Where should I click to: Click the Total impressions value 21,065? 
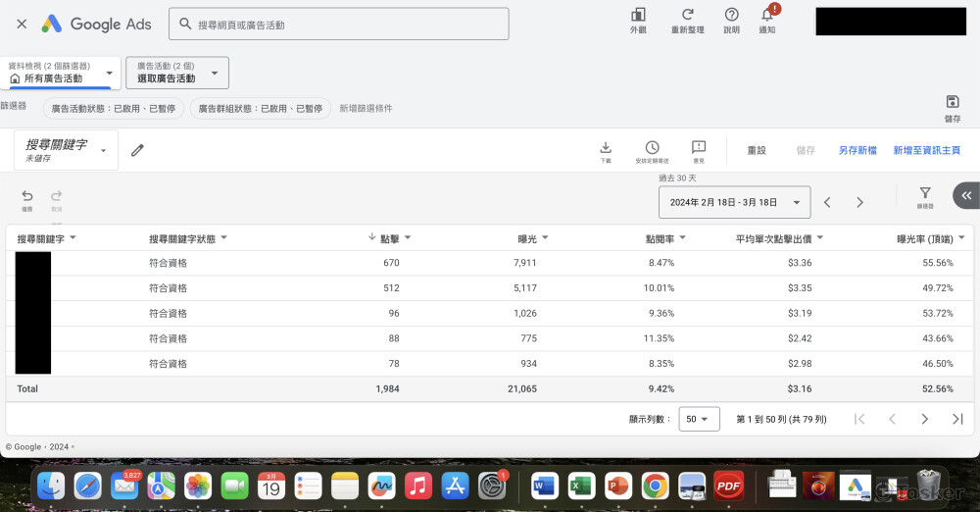click(522, 388)
